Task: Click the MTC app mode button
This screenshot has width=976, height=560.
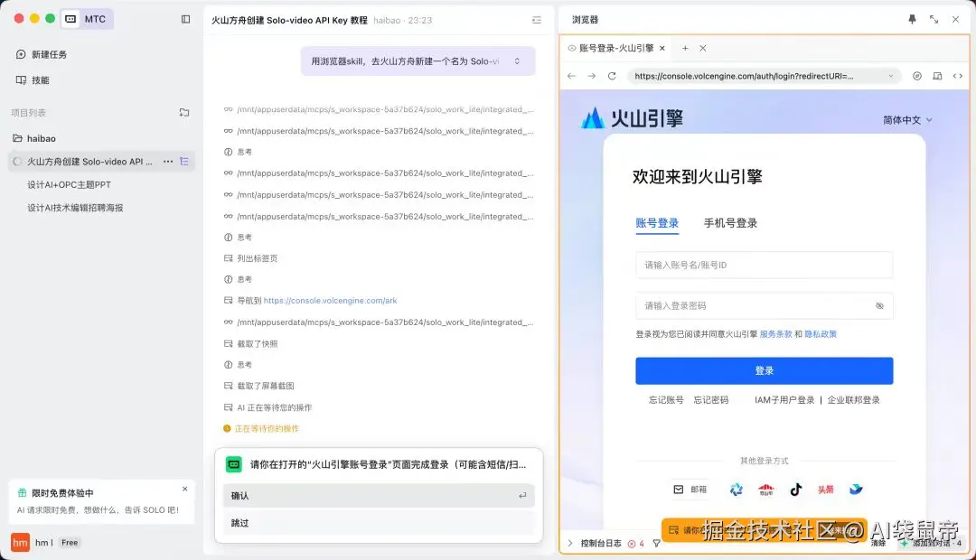Action: 87,19
